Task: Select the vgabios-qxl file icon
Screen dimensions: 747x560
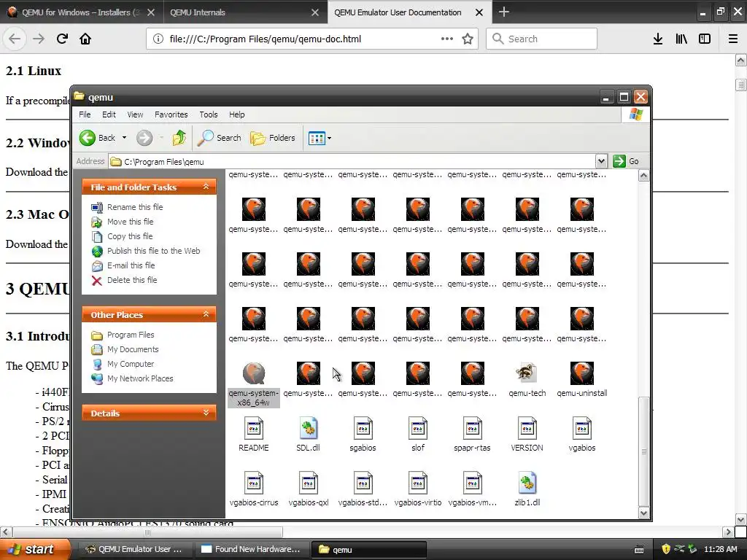Action: coord(309,483)
